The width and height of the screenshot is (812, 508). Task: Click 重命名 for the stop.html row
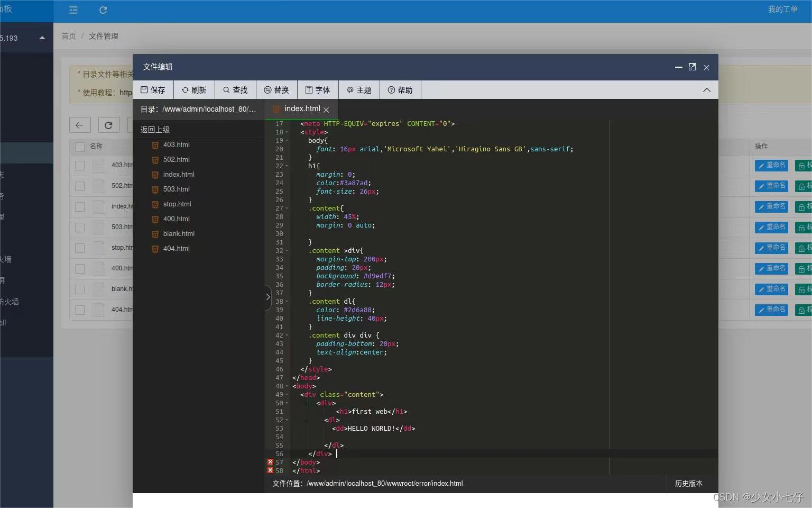coord(772,248)
